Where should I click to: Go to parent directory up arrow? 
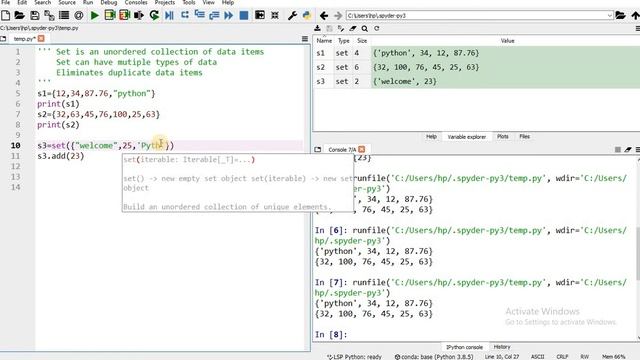pos(635,16)
